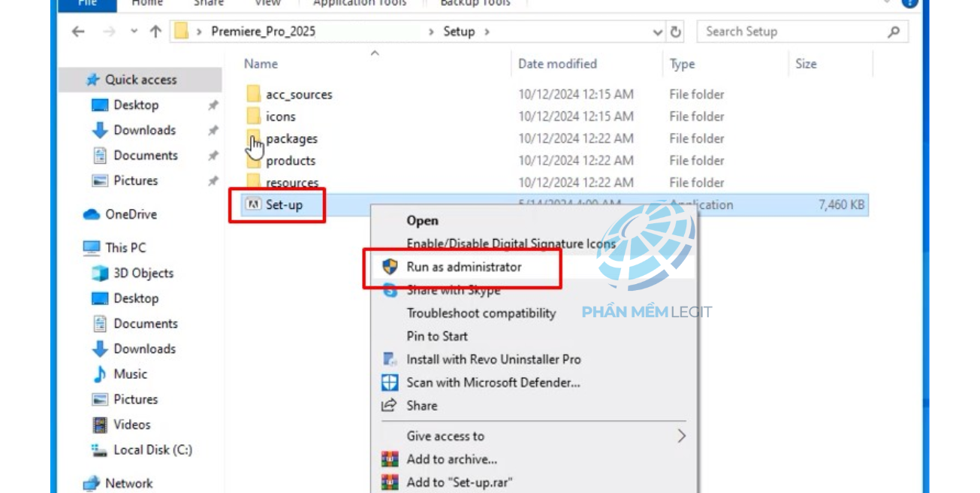Click the 7,460 KB size value
The height and width of the screenshot is (493, 980).
[841, 204]
